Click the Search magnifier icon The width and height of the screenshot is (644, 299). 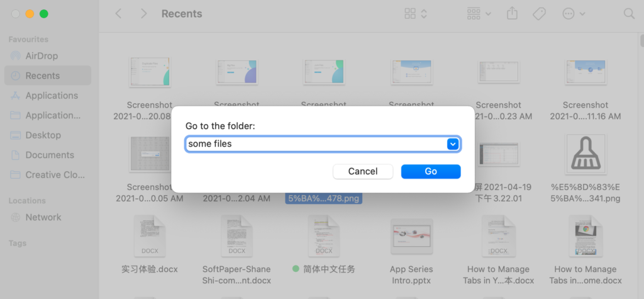[x=629, y=13]
